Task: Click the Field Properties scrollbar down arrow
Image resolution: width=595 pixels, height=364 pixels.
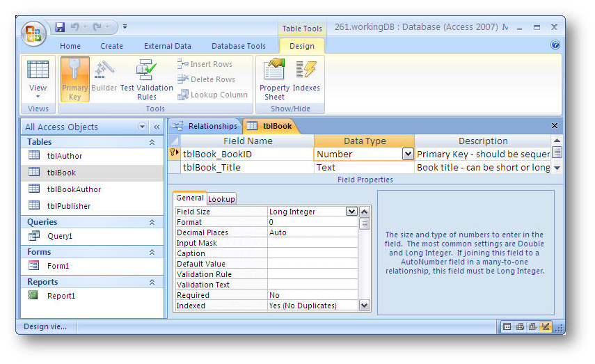Action: pyautogui.click(x=365, y=306)
